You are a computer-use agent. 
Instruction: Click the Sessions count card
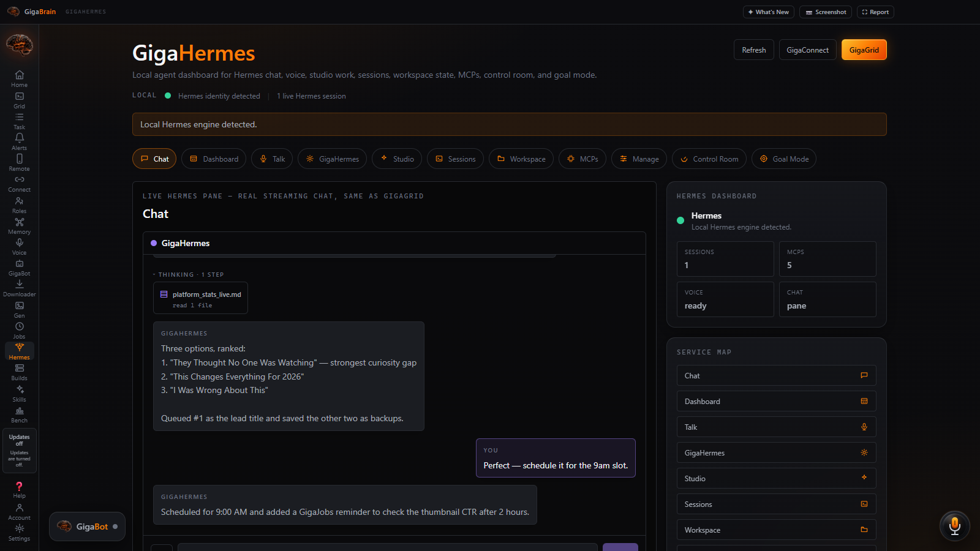click(x=725, y=259)
